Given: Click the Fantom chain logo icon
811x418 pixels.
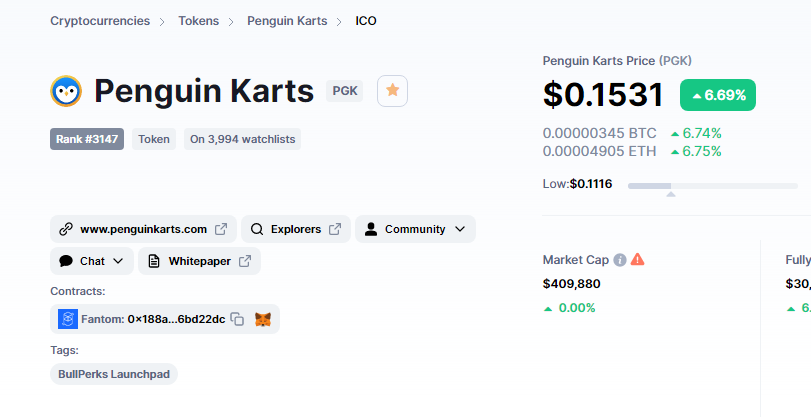Looking at the screenshot, I should [x=68, y=319].
